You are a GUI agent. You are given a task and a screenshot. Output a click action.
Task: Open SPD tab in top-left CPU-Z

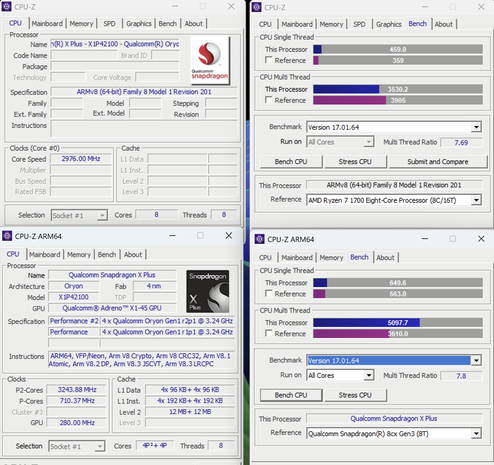tap(109, 24)
